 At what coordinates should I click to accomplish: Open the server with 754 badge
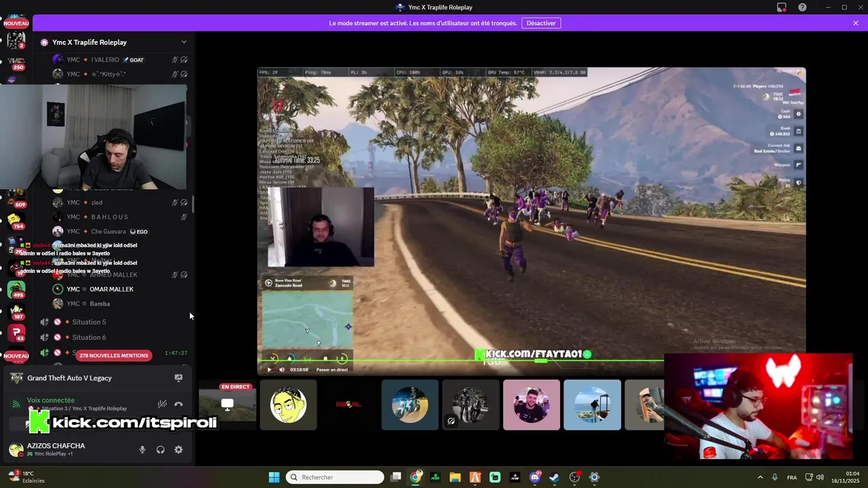click(16, 220)
